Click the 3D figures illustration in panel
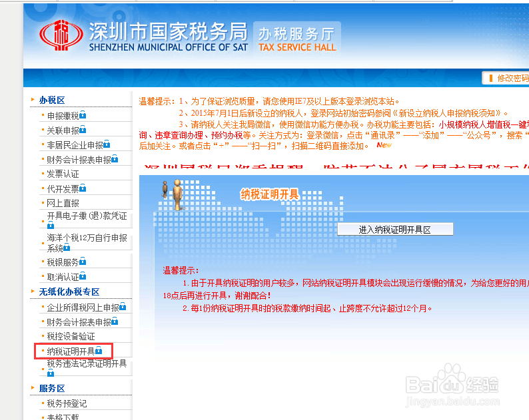The height and width of the screenshot is (420, 529). [173, 194]
